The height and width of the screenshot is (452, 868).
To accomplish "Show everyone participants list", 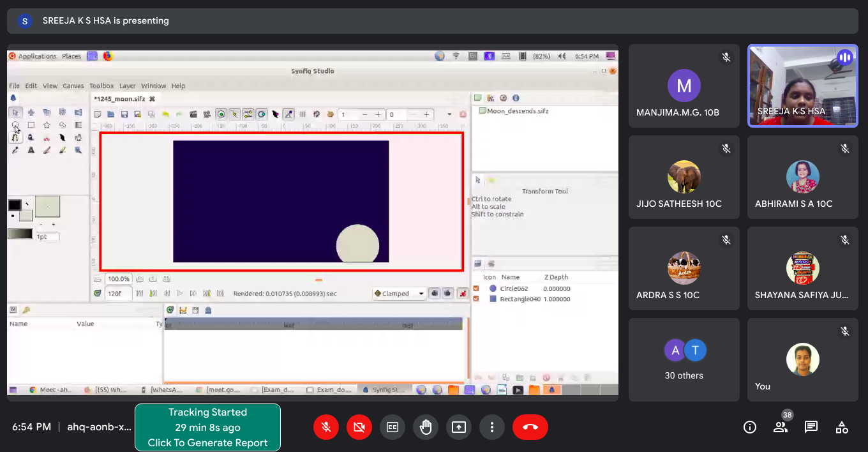I will 781,427.
